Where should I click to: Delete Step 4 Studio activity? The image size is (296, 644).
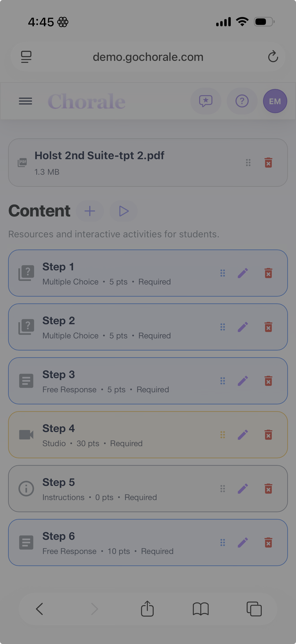pos(268,435)
